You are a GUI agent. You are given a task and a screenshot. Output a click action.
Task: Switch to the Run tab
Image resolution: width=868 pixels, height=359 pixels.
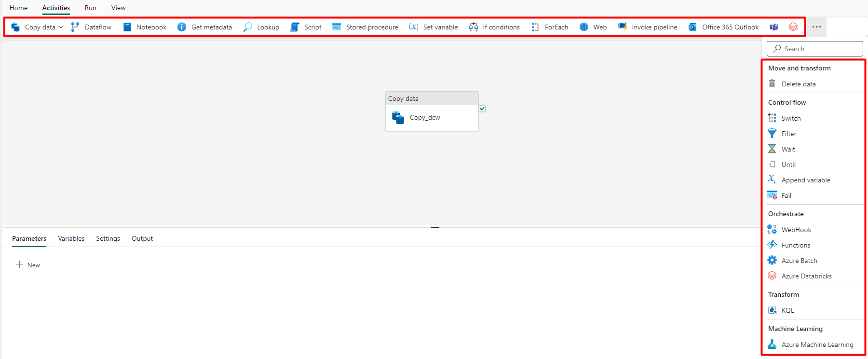[x=90, y=8]
